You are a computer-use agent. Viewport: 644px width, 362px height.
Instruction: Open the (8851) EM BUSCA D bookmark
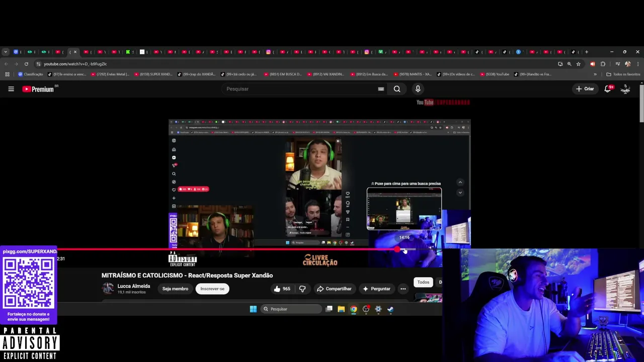pyautogui.click(x=283, y=74)
